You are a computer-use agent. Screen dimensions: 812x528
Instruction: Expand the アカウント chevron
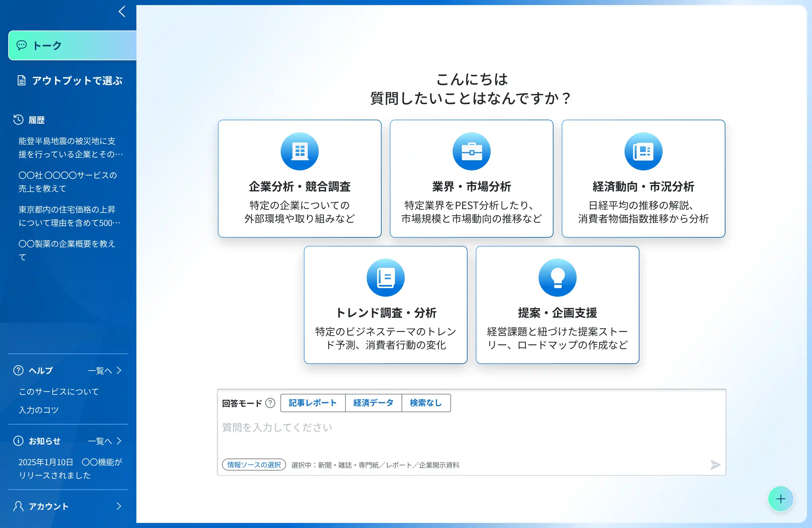point(119,506)
